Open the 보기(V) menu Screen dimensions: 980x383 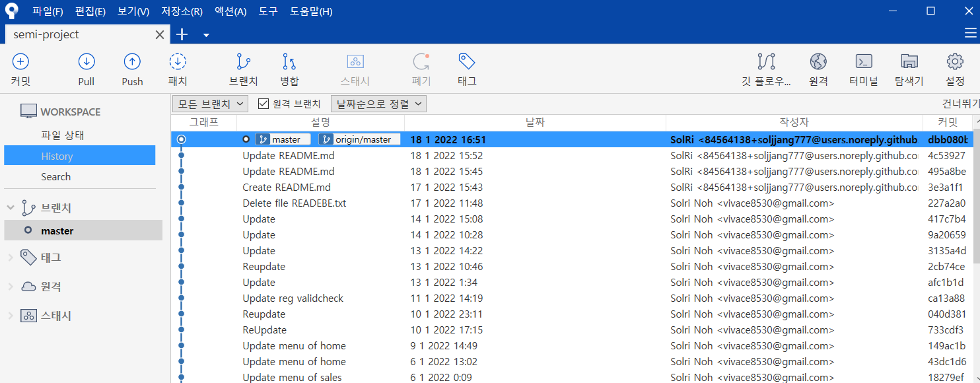133,11
